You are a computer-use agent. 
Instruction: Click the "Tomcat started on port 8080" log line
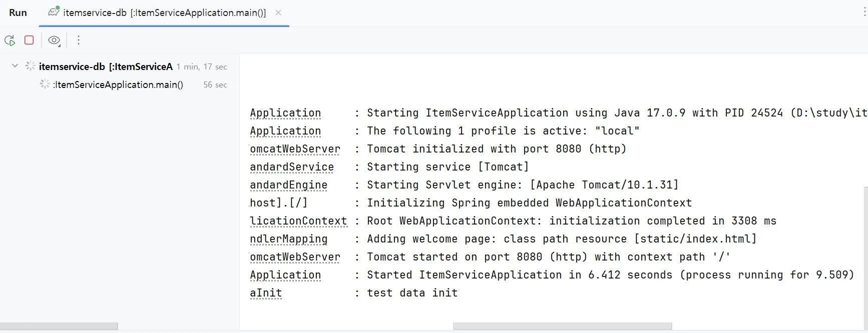pos(548,257)
